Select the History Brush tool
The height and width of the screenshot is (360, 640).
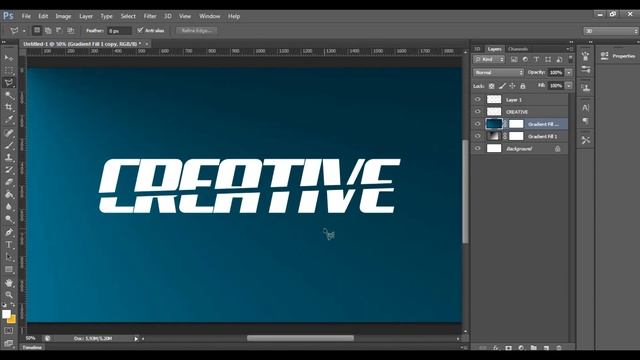tap(9, 170)
